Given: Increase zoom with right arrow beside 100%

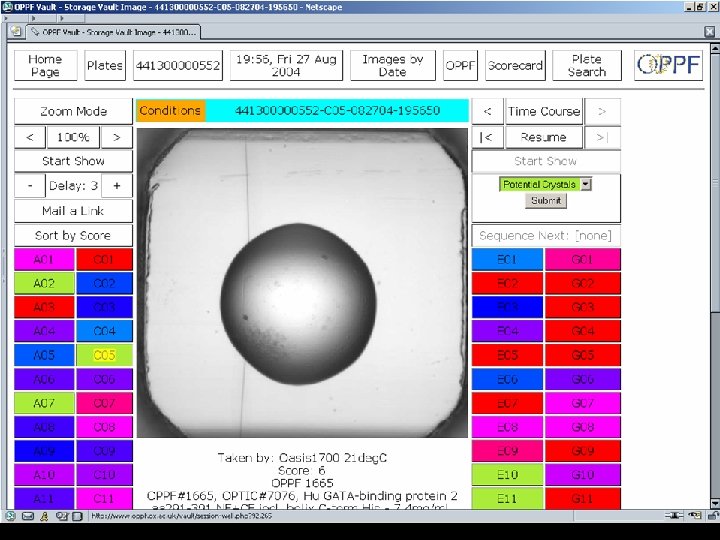Looking at the screenshot, I should point(117,136).
